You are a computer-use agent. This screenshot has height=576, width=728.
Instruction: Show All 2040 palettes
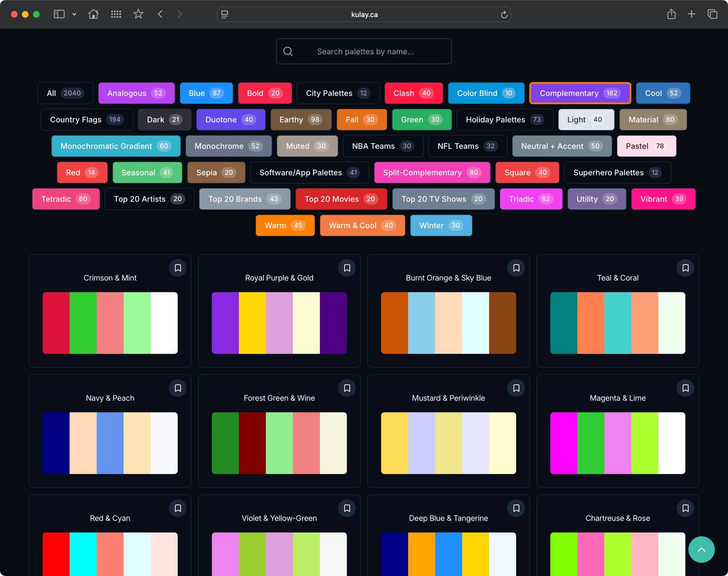(65, 93)
